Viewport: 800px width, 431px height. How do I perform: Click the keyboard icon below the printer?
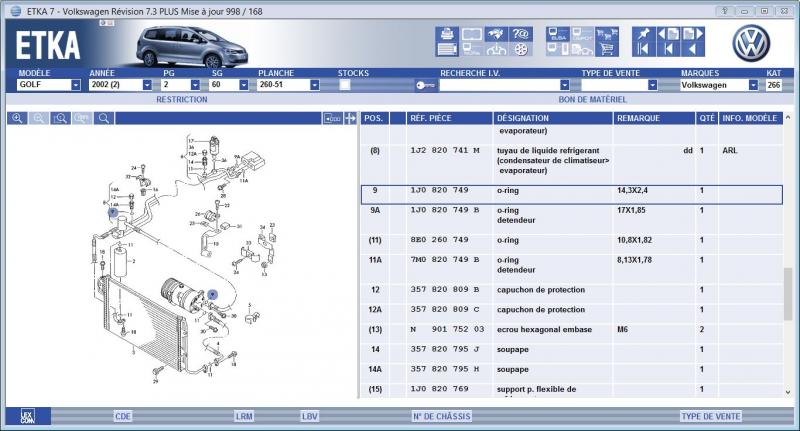(447, 49)
